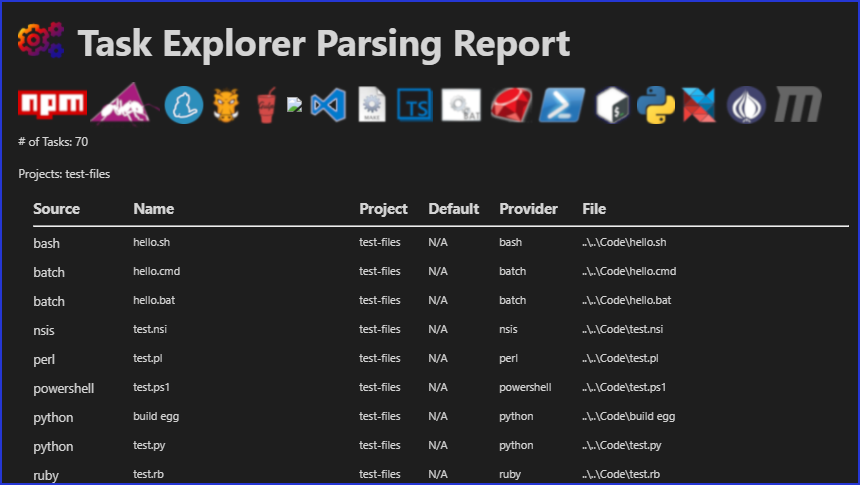Click the TypeScript TS icon
860x485 pixels.
[414, 104]
